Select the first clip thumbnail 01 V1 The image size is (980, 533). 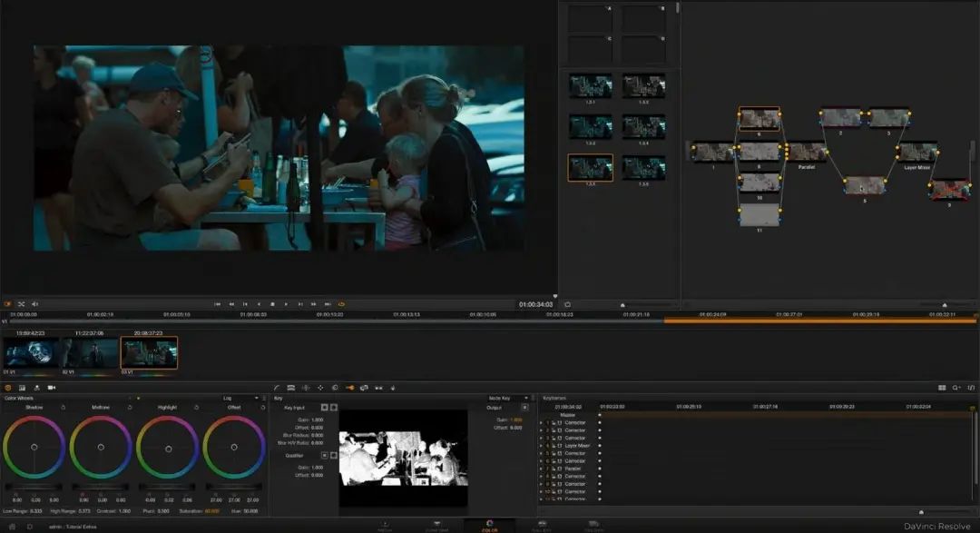[31, 353]
